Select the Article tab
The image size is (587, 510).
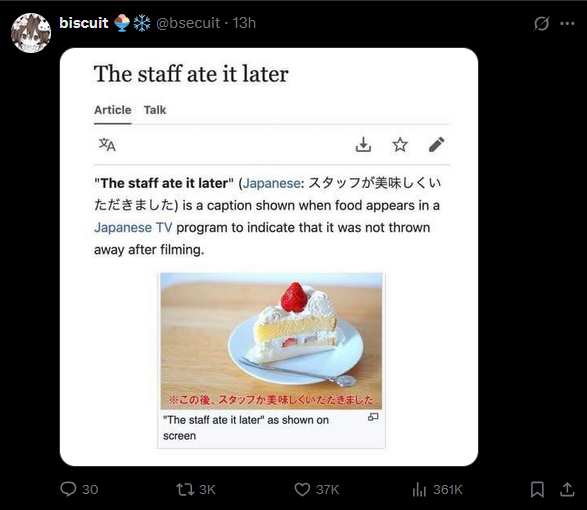point(113,110)
